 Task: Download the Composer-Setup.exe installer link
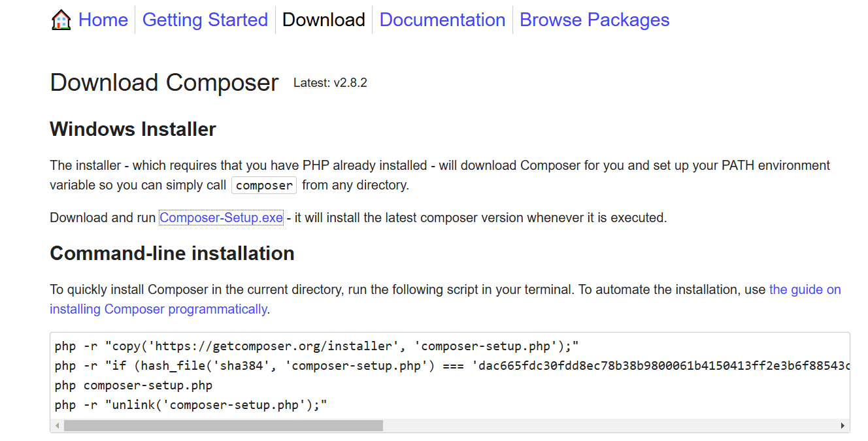tap(221, 218)
